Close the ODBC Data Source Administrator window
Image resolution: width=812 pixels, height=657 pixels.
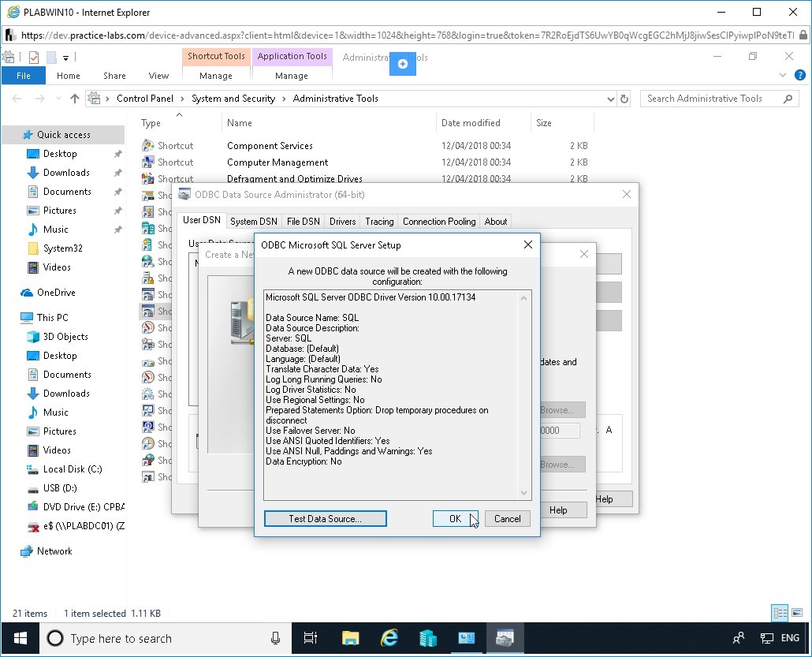pos(627,194)
